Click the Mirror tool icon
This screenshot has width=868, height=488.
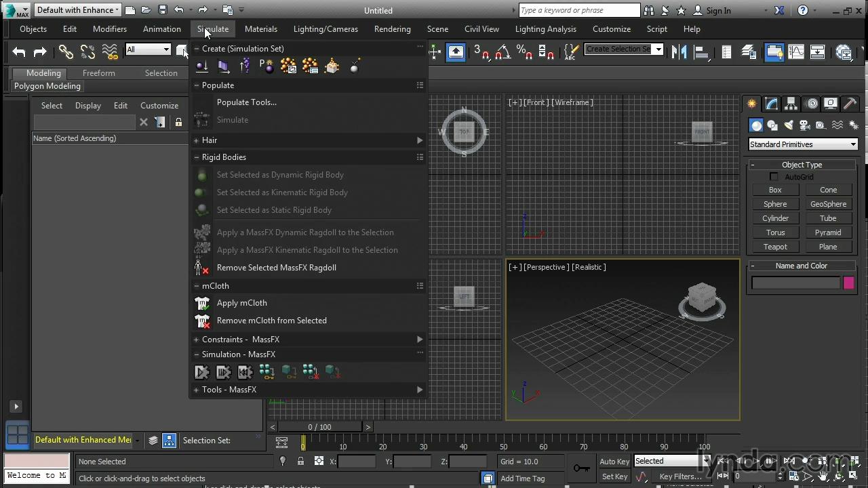click(679, 52)
